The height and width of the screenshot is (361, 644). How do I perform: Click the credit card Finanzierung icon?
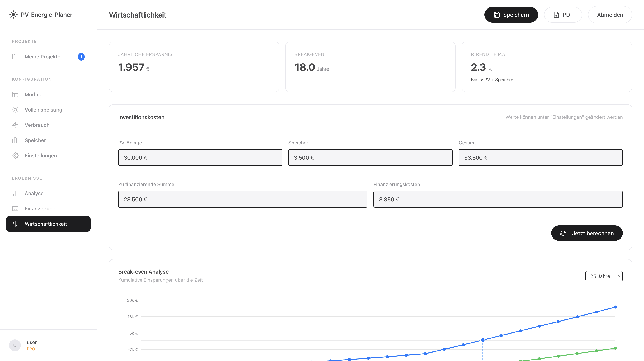(15, 209)
